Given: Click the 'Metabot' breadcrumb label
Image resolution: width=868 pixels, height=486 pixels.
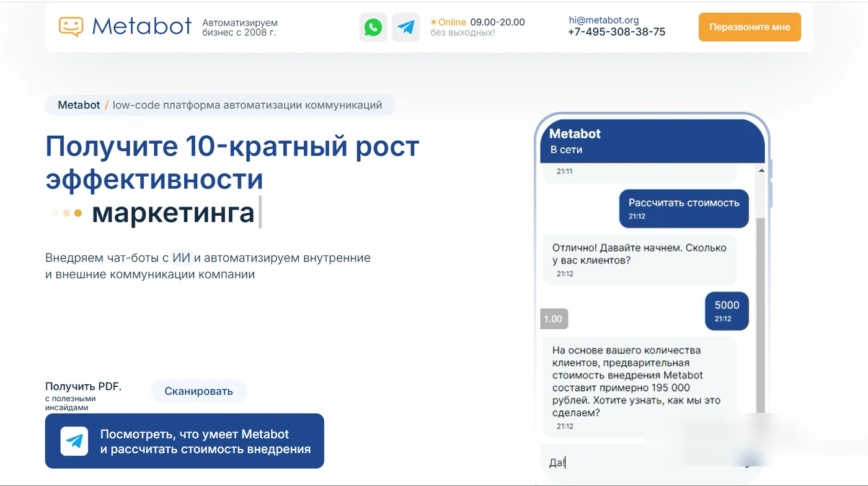Looking at the screenshot, I should 79,105.
